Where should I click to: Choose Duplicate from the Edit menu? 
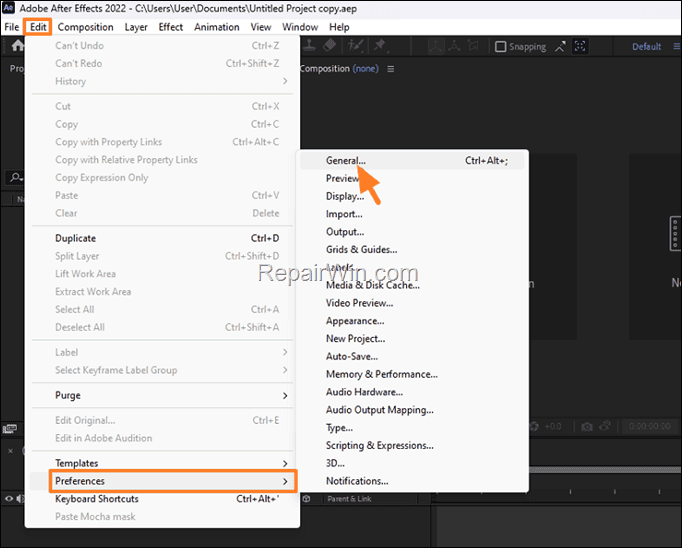point(162,238)
